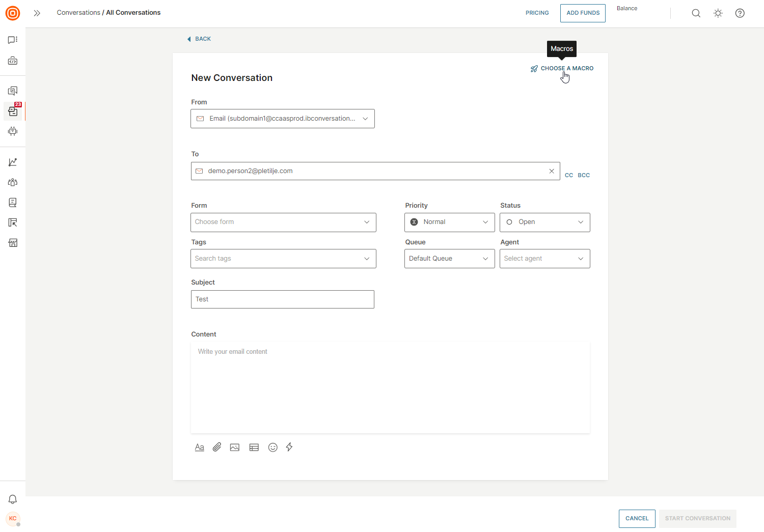Open the Priority dropdown
Screen dimensions: 764x532
point(449,222)
